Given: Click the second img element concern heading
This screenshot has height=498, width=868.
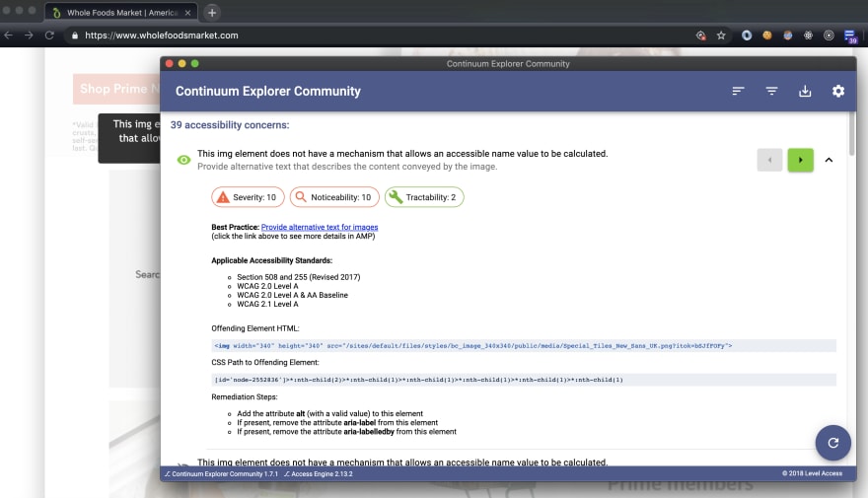Looking at the screenshot, I should (402, 462).
